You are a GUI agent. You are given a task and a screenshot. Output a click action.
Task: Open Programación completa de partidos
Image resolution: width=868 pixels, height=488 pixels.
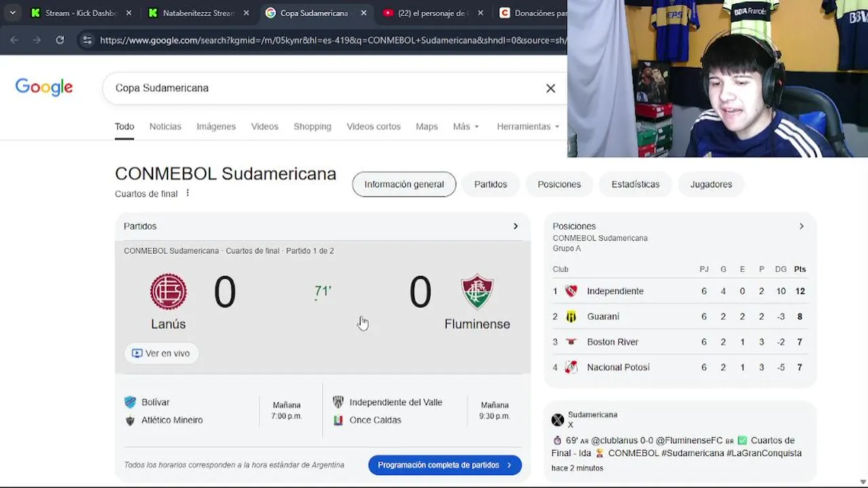point(445,465)
